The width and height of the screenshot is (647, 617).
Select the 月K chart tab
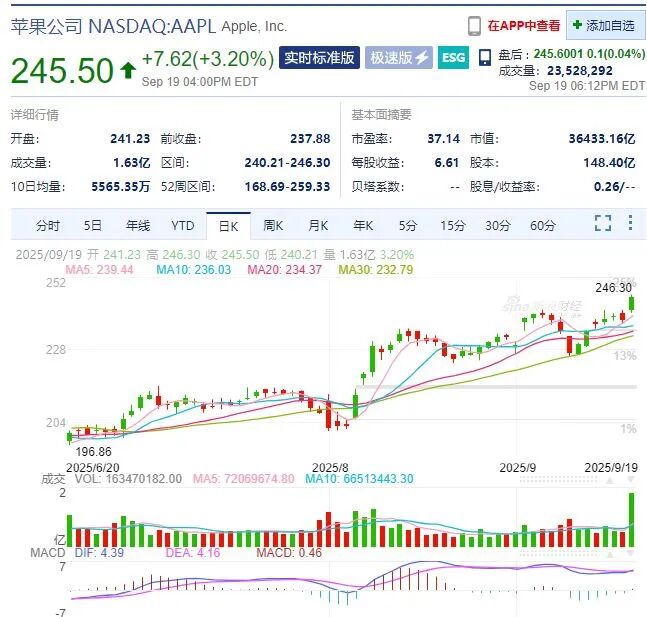point(318,226)
